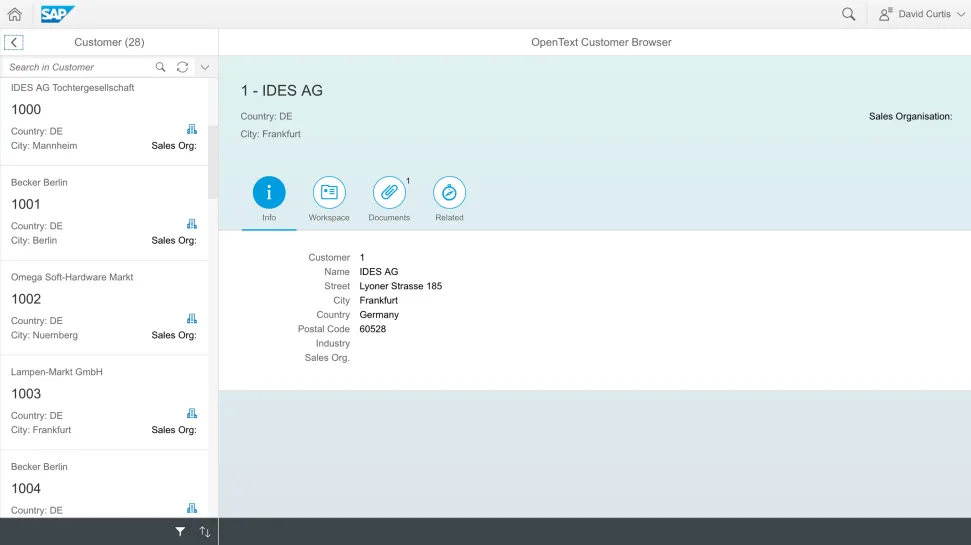Refresh the customer list
Screen dimensions: 971x545
pyautogui.click(x=182, y=67)
